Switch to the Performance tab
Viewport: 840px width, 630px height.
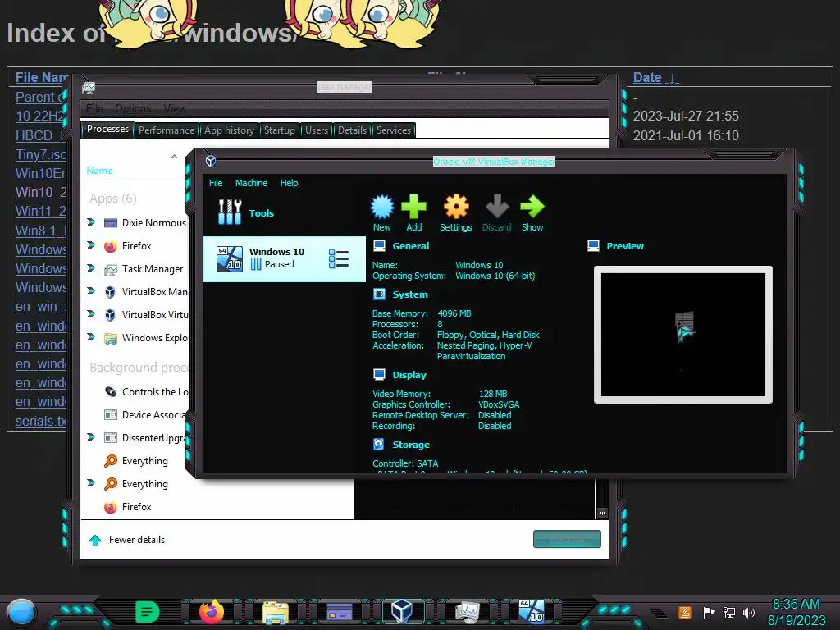coord(167,130)
